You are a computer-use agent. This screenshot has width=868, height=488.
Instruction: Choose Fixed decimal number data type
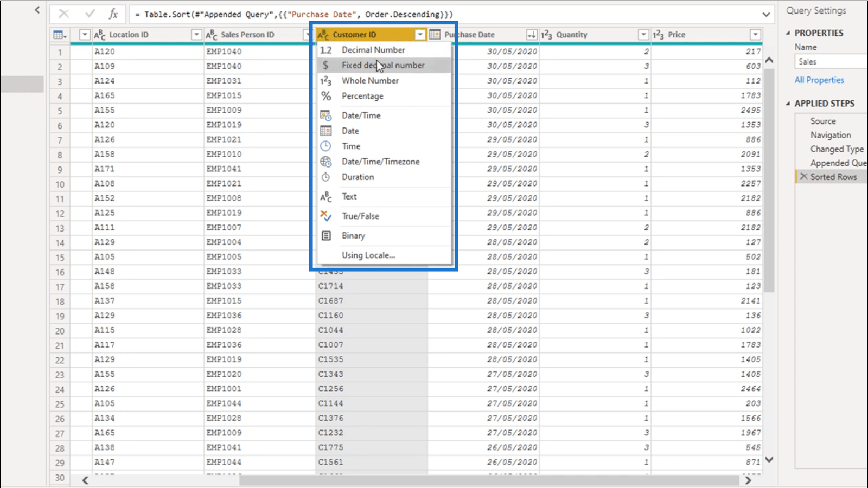pos(384,65)
